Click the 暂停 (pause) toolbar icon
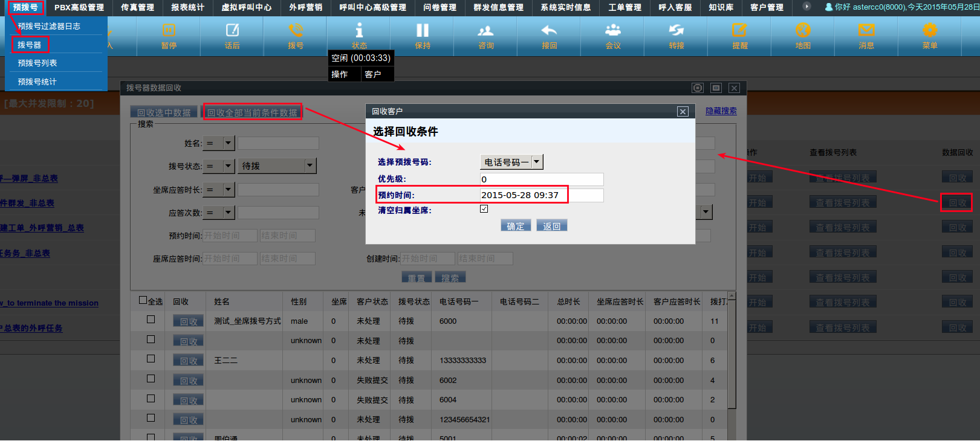This screenshot has height=441, width=980. (x=169, y=36)
